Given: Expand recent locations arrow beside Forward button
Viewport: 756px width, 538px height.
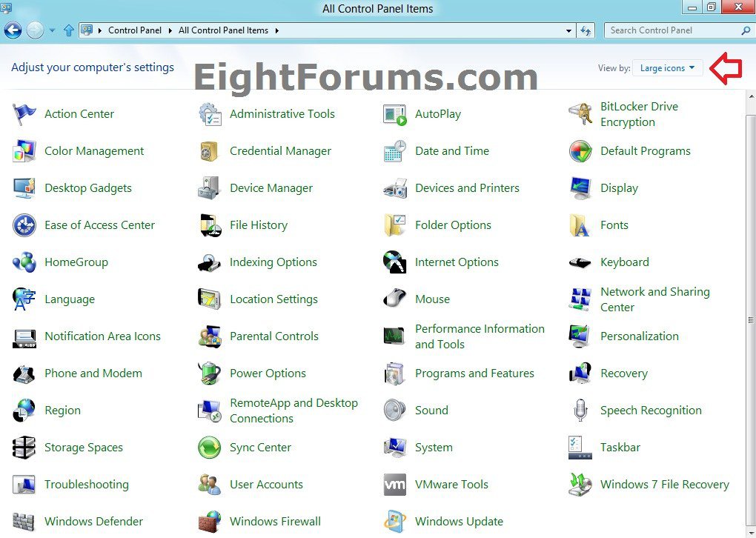Looking at the screenshot, I should click(53, 30).
